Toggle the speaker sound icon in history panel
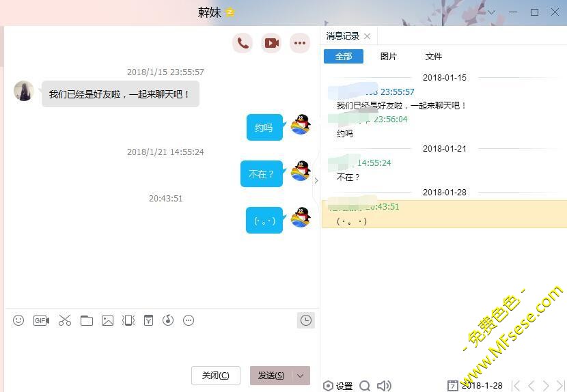Viewport: 567px width, 392px height. click(384, 386)
